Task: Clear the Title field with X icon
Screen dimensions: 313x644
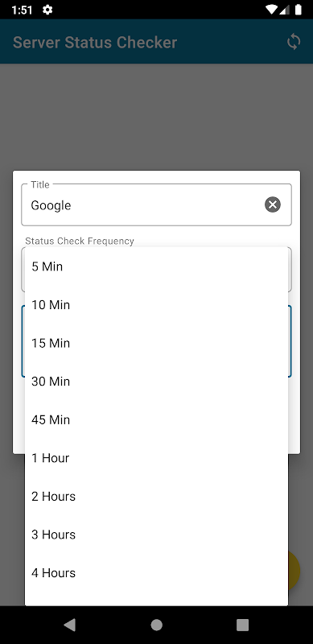Action: [x=273, y=204]
